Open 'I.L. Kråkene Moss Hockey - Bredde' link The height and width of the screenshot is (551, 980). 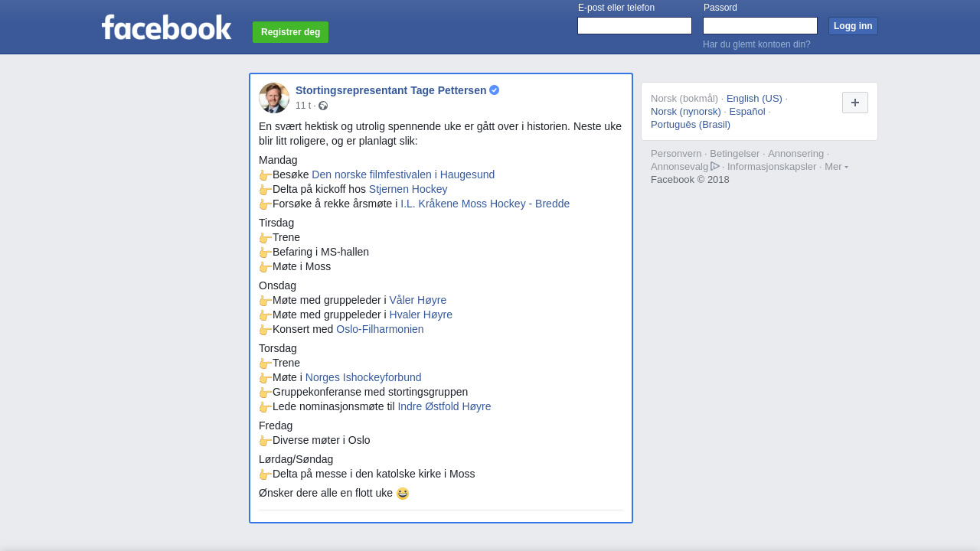[x=485, y=204]
